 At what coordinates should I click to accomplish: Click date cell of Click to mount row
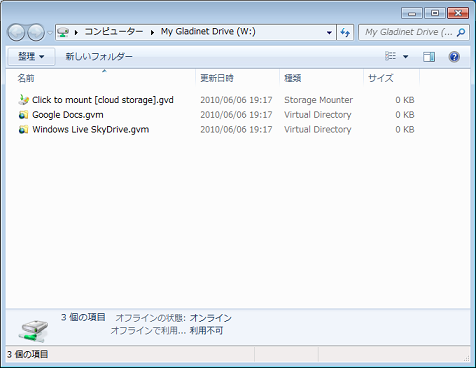point(236,100)
